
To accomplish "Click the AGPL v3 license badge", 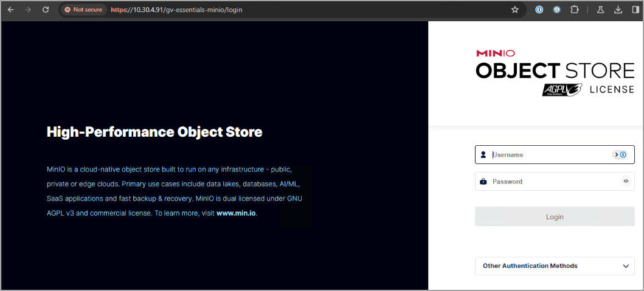I will coord(562,89).
